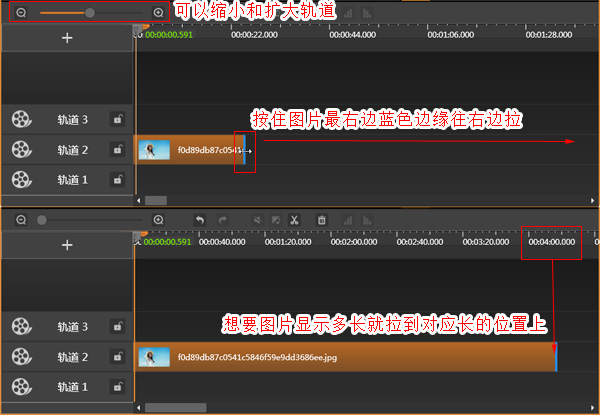
Task: Click the clip thumbnail on lower 轨道 2
Action: coord(154,357)
